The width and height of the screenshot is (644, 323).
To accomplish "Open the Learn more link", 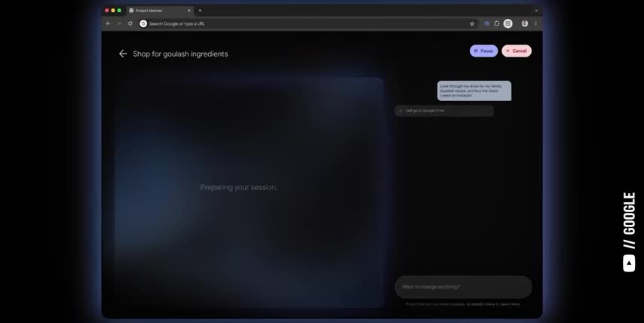I will click(510, 304).
